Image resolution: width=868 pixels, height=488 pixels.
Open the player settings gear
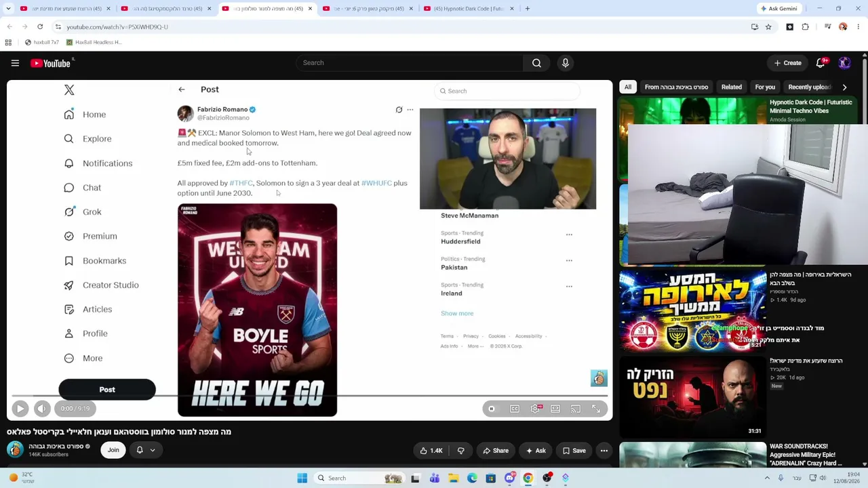point(536,409)
